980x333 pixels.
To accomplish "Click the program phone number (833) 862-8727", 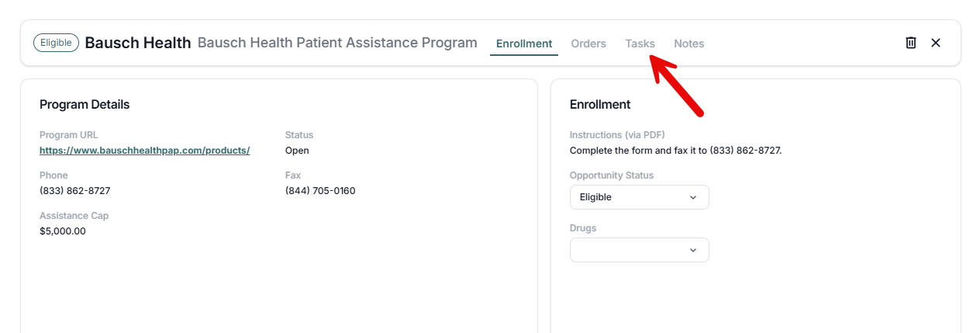I will 75,191.
